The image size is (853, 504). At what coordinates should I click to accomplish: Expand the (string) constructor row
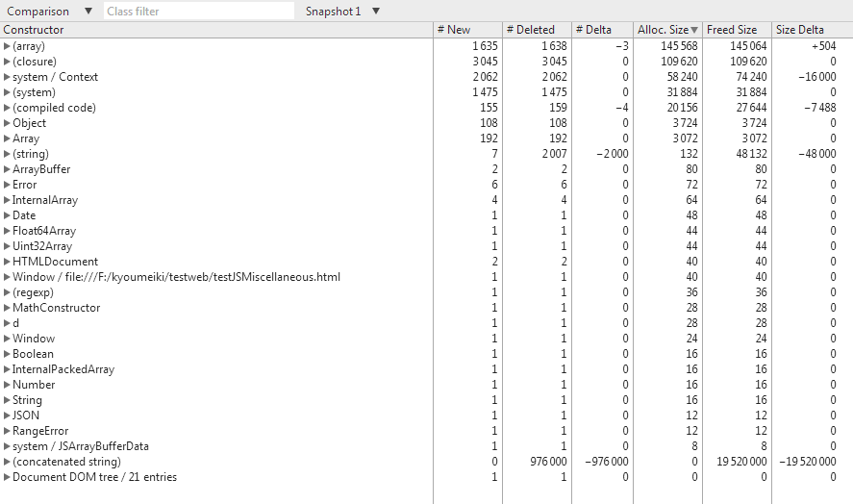click(7, 154)
